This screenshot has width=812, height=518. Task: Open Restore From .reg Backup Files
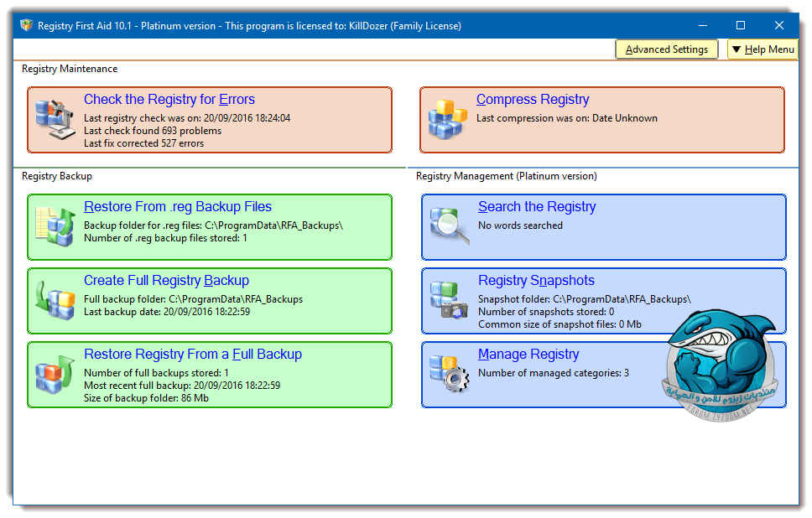coord(178,207)
